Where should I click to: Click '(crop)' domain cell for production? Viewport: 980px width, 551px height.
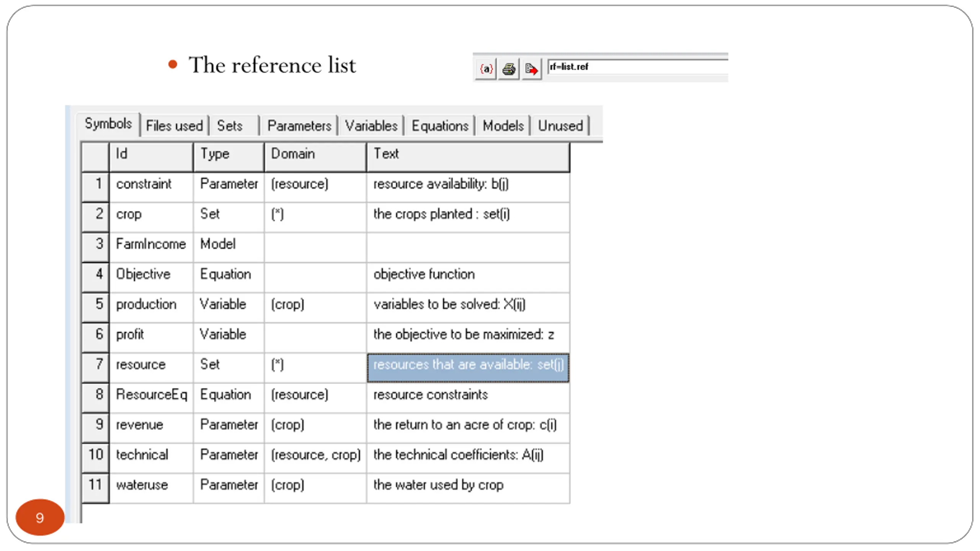(315, 308)
